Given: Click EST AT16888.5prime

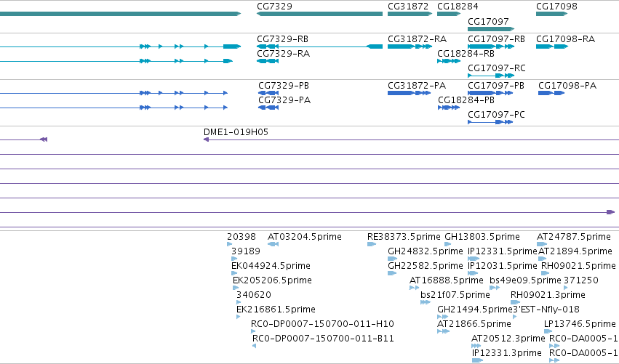Looking at the screenshot, I should point(414,288).
